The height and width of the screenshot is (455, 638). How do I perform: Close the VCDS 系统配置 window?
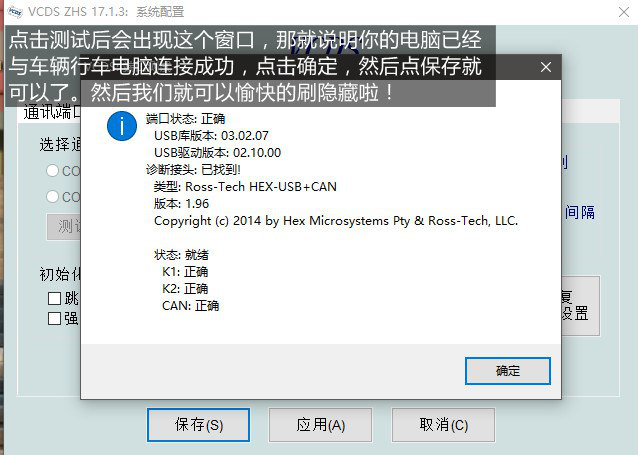[x=624, y=12]
